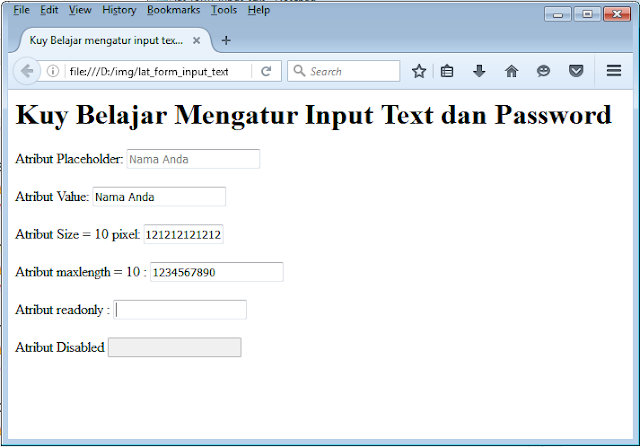Open the History menu

(x=119, y=10)
